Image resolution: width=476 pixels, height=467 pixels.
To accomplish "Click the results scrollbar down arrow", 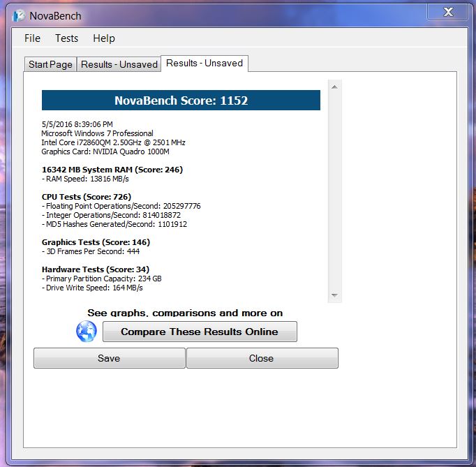I will pos(334,295).
